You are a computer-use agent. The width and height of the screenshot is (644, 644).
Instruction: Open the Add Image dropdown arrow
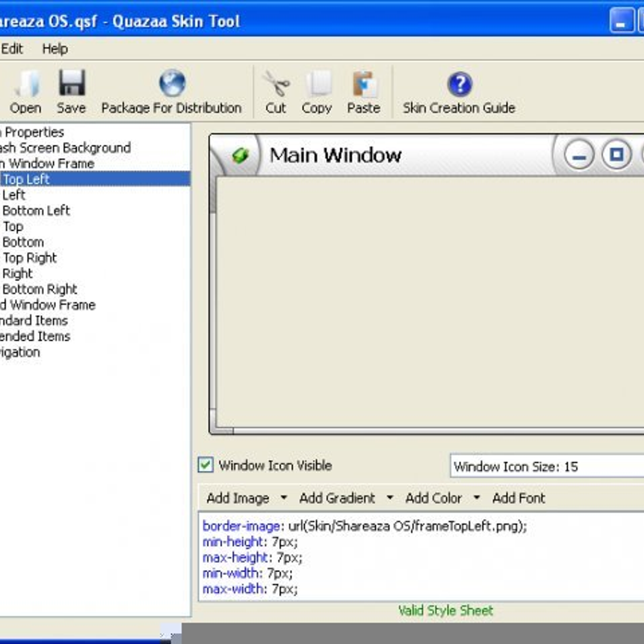point(284,498)
